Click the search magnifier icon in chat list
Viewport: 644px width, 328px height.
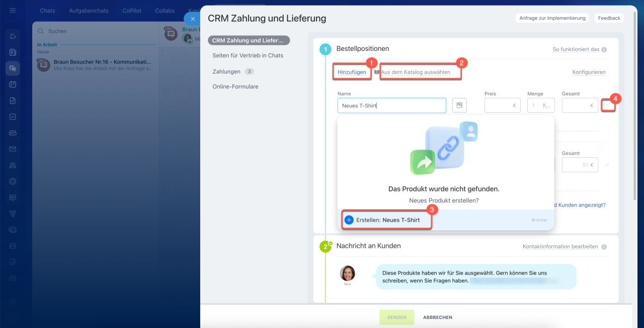(x=41, y=31)
